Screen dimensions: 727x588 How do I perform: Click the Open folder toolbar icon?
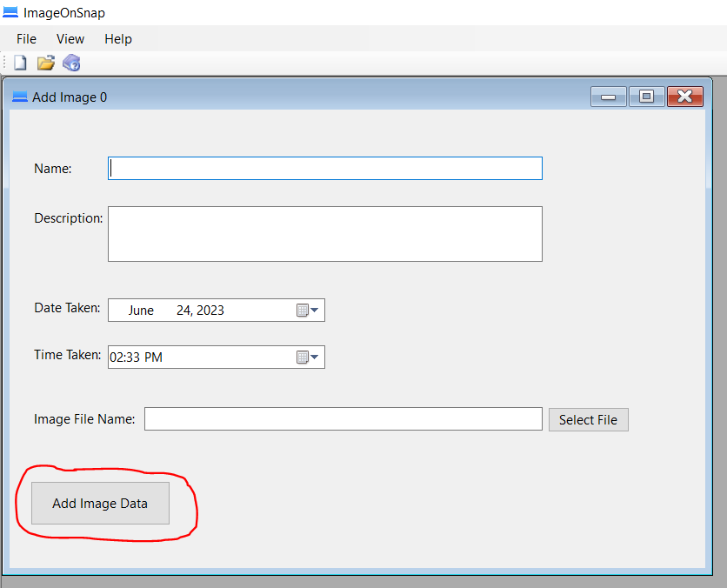pyautogui.click(x=45, y=63)
